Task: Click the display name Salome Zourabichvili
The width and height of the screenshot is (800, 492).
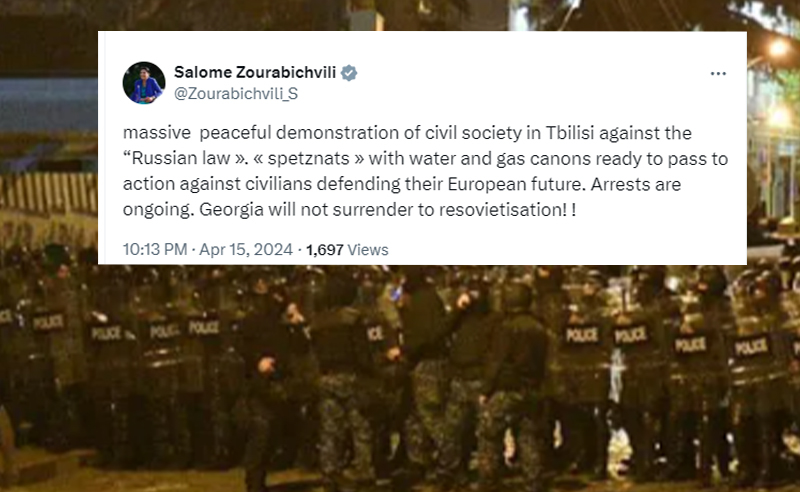Action: pyautogui.click(x=255, y=72)
